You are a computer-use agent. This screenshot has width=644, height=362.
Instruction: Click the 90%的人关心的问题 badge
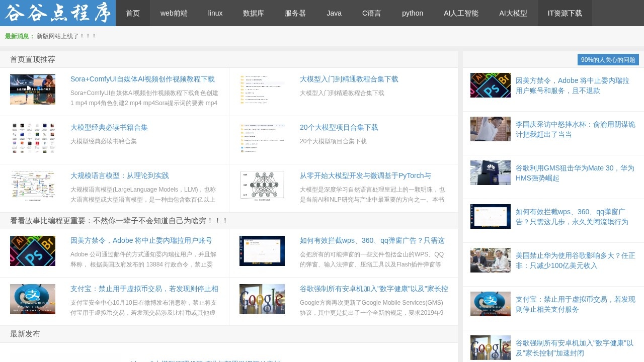pyautogui.click(x=608, y=60)
